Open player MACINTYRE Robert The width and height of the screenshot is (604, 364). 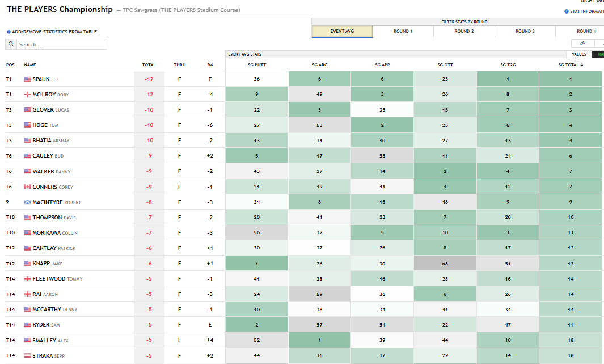57,202
